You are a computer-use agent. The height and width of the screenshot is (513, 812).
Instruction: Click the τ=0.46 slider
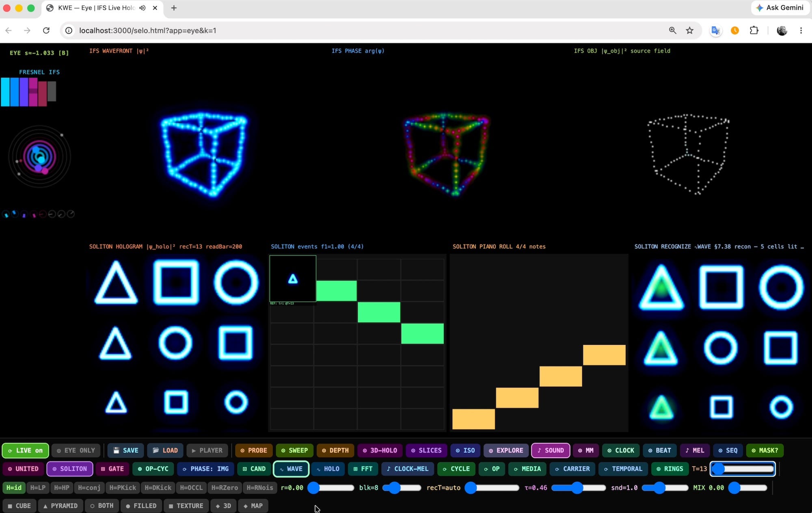579,488
